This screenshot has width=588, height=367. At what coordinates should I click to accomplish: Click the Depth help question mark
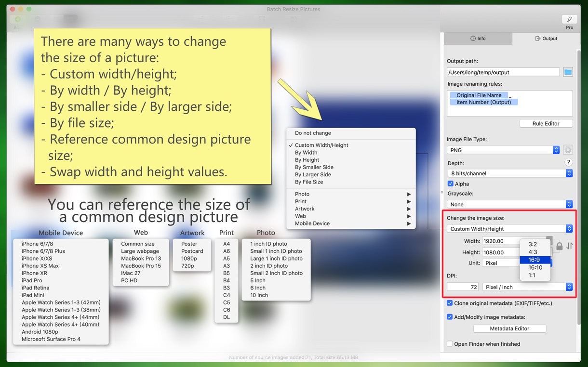click(x=569, y=162)
